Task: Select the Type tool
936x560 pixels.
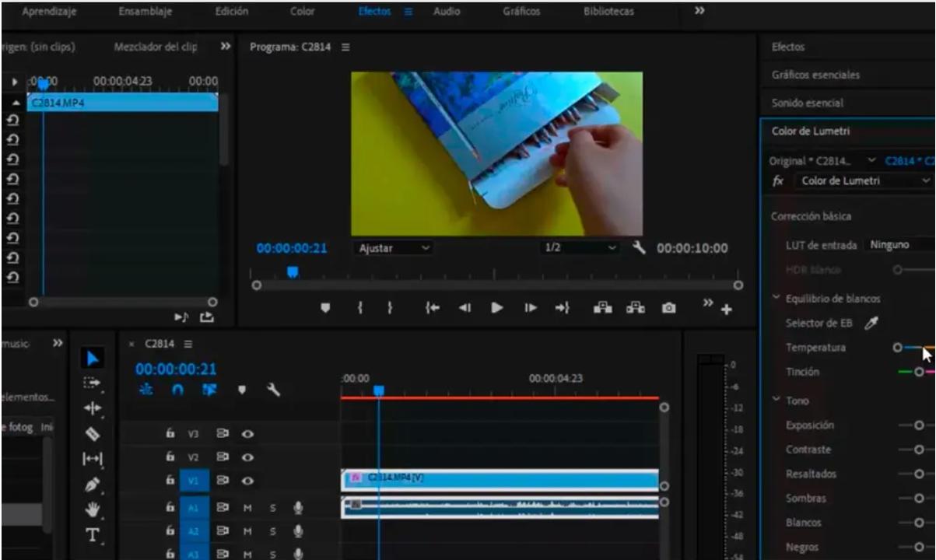Action: point(93,535)
